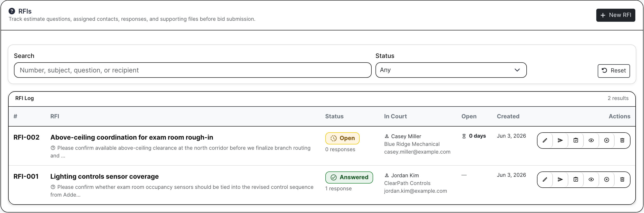Delete RFI-001 with the trash icon
This screenshot has width=644, height=213.
tap(622, 180)
